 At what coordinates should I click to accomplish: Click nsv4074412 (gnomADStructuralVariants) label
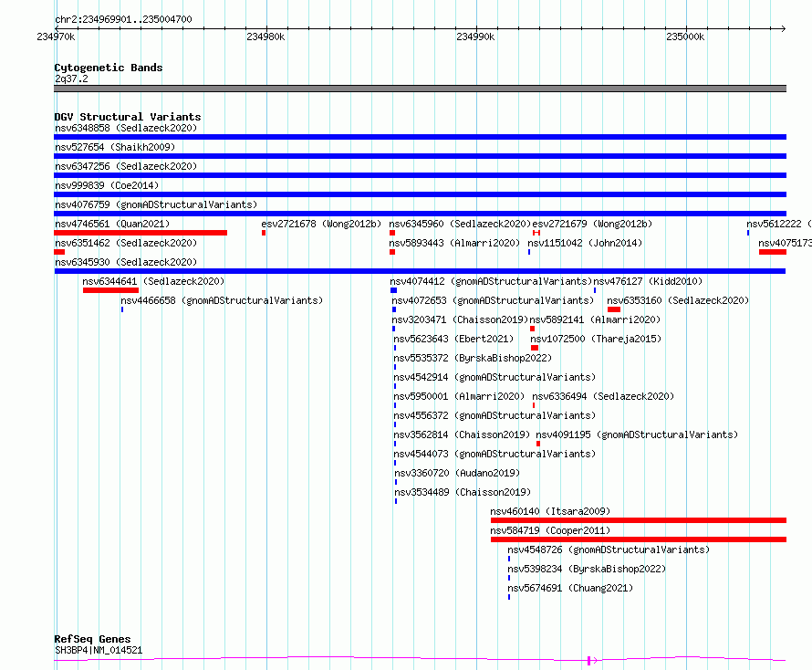(491, 281)
